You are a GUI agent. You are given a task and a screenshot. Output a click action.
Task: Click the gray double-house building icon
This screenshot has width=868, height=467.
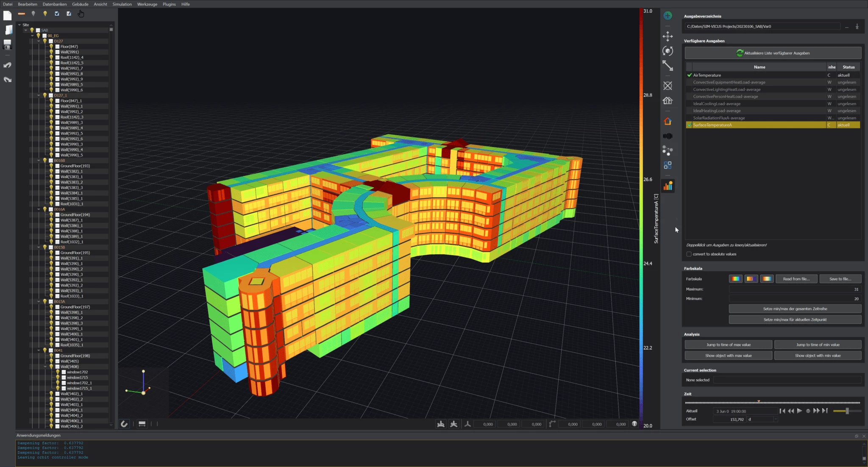point(668,100)
